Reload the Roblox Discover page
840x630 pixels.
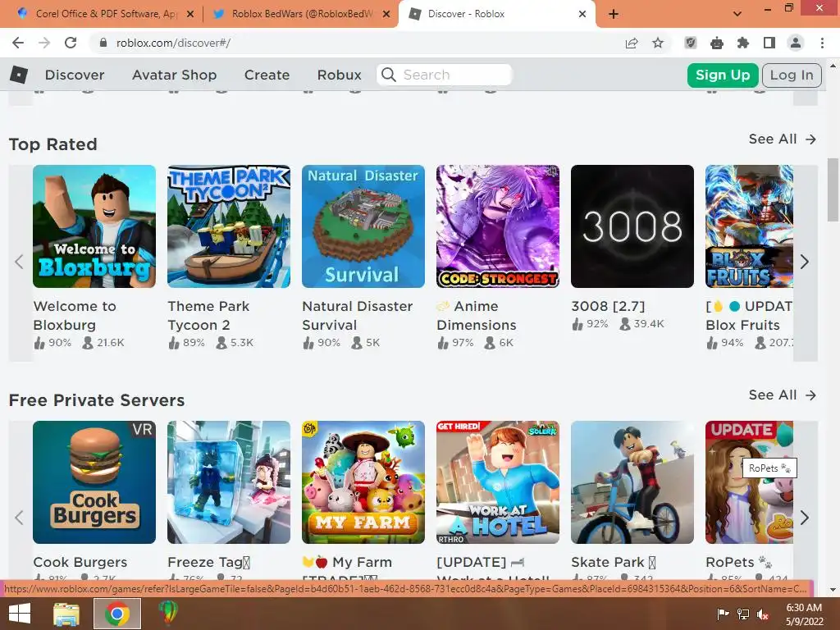coord(71,43)
